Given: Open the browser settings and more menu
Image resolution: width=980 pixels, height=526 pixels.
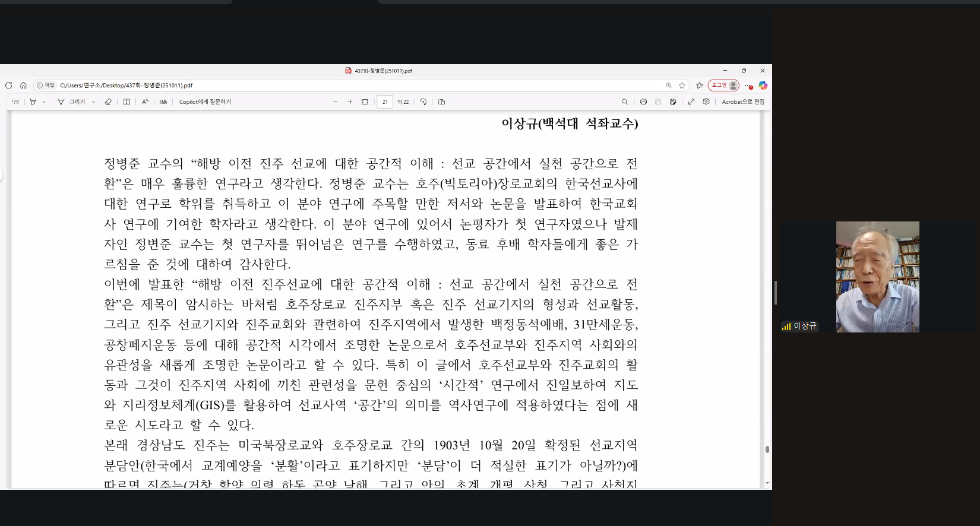Looking at the screenshot, I should [748, 85].
